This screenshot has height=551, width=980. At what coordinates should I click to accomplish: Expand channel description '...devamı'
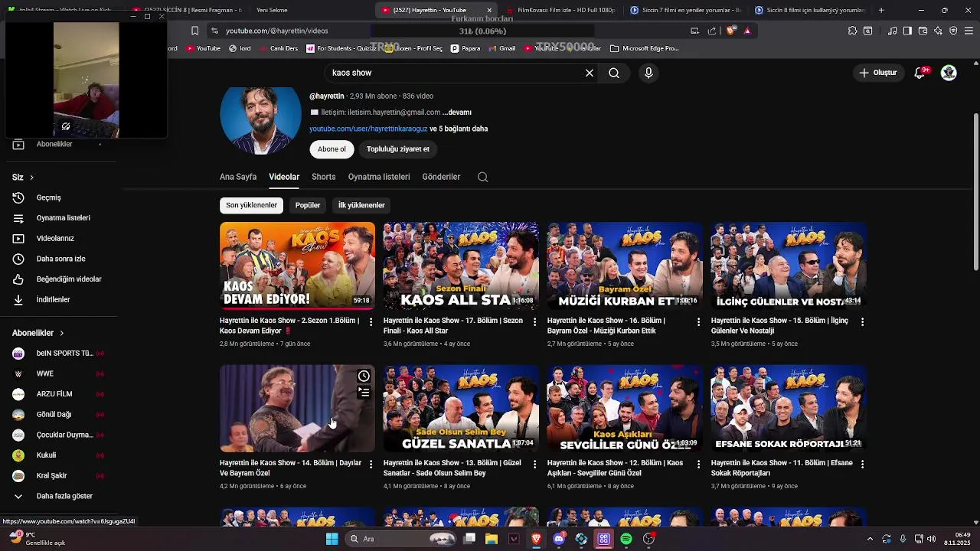pyautogui.click(x=457, y=112)
